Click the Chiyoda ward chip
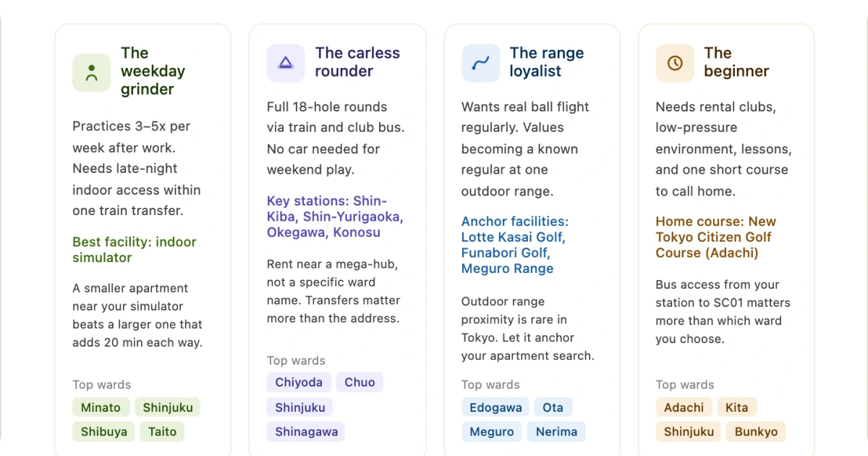 (299, 382)
